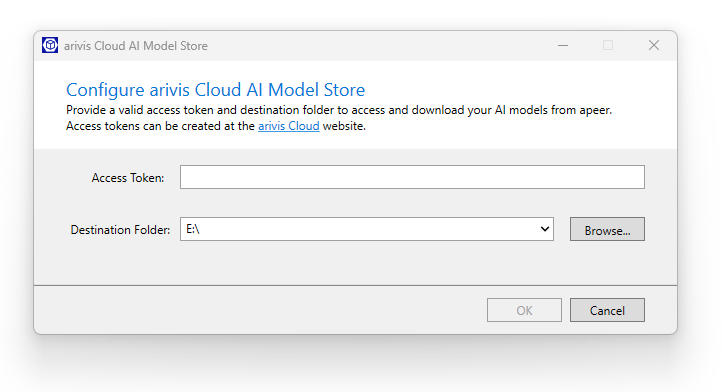This screenshot has width=722, height=392.
Task: Click the greyed-out maximize window icon
Action: point(608,45)
